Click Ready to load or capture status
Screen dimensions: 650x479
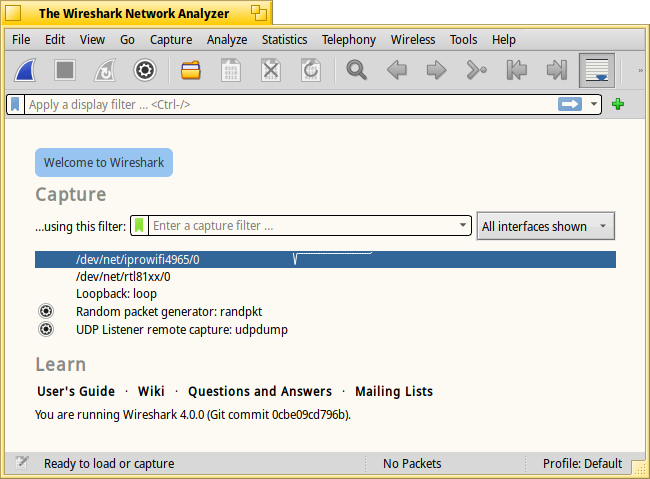[x=109, y=463]
